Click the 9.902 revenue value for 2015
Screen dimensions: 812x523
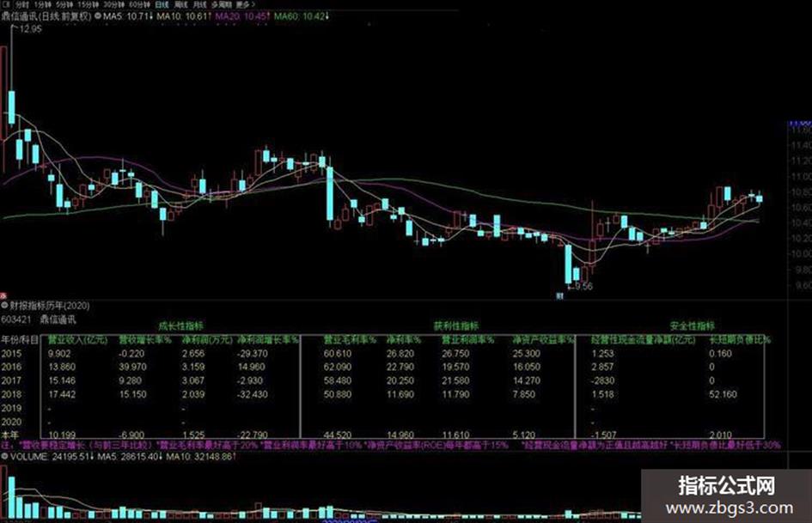59,354
